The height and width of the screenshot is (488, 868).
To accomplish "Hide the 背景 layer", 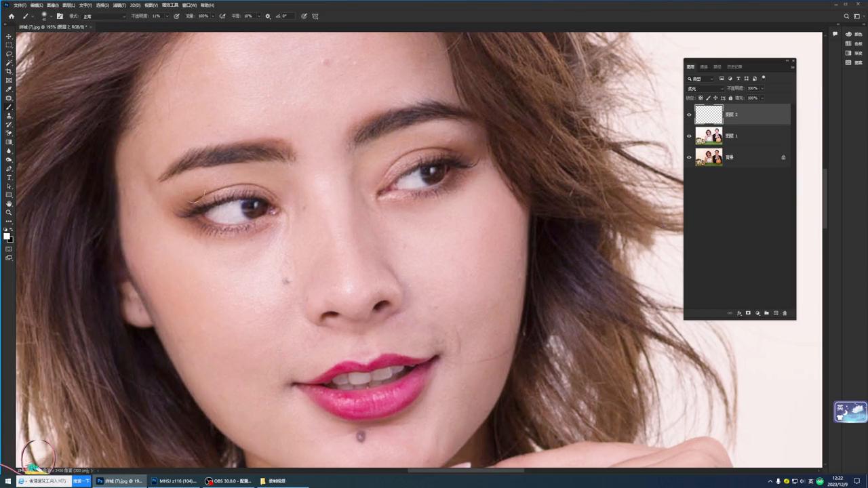I will pyautogui.click(x=689, y=157).
